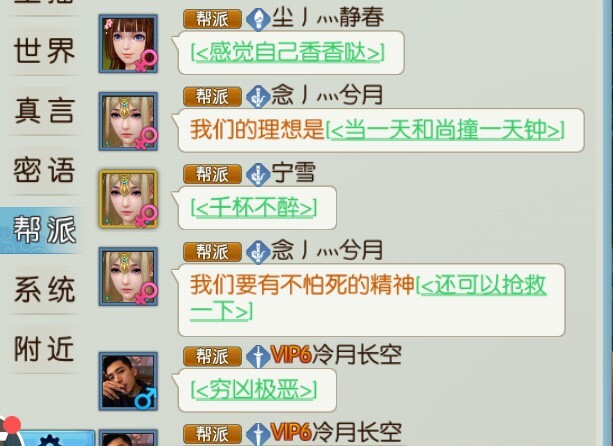Click the 帮派 tab in sidebar
613x446 pixels.
[43, 230]
